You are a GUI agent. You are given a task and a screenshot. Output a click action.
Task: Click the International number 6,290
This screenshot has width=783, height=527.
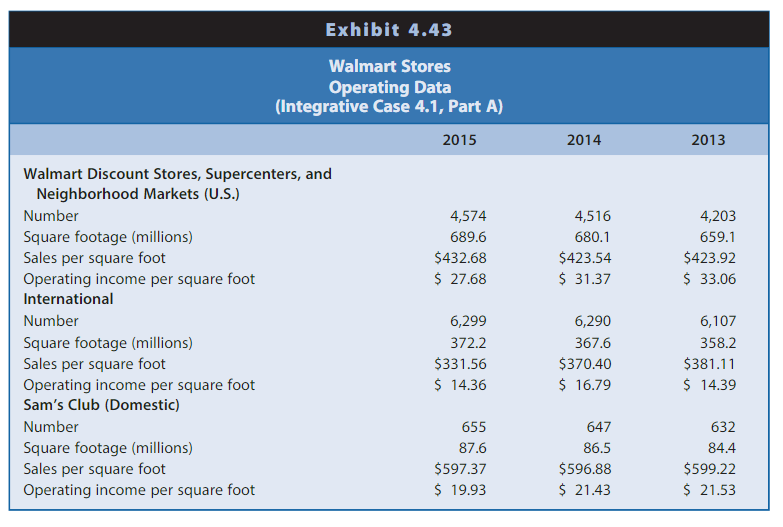coord(592,321)
